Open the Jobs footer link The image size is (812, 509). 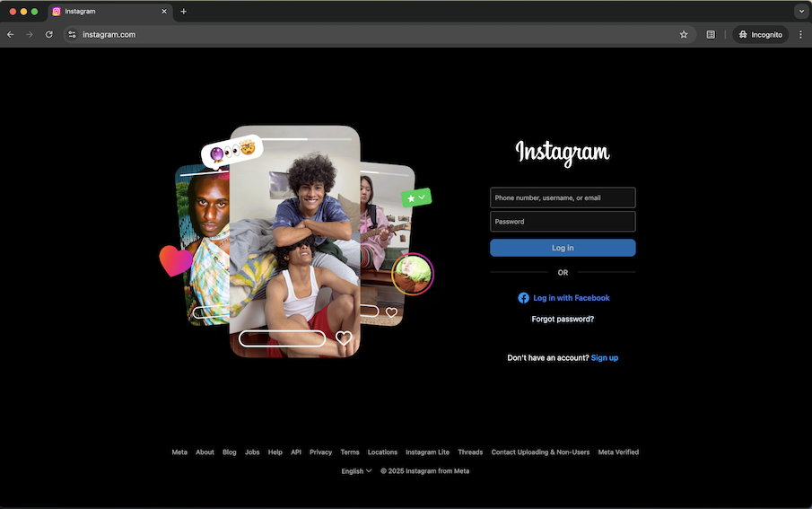pos(252,452)
